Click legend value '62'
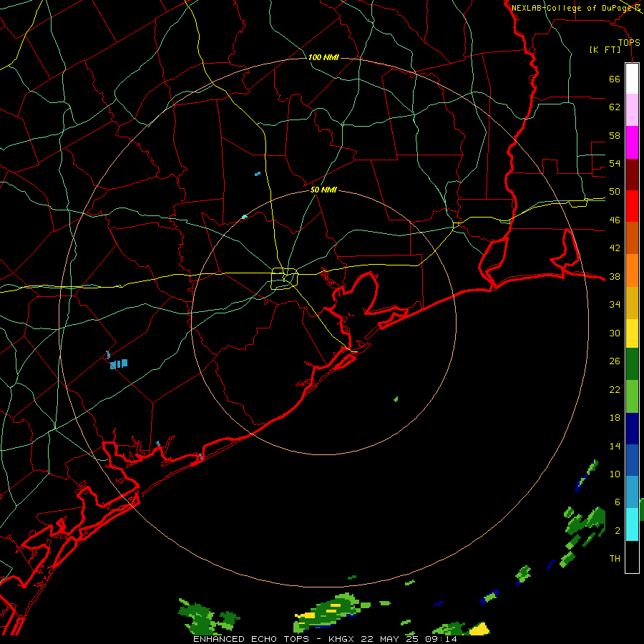 pyautogui.click(x=615, y=107)
